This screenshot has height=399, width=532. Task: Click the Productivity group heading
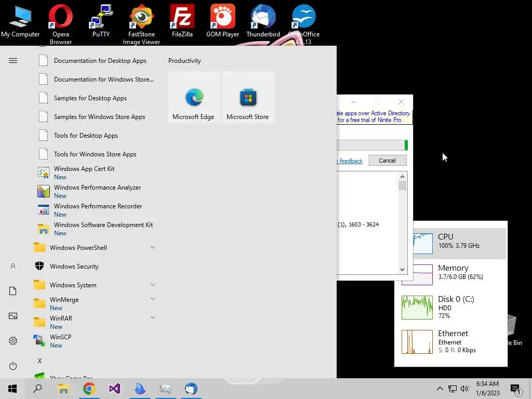click(x=184, y=61)
